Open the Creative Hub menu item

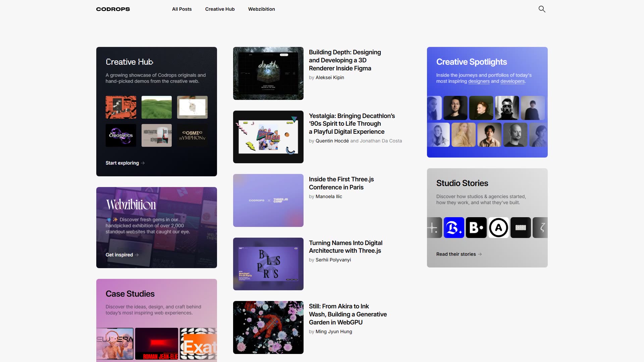click(x=220, y=9)
